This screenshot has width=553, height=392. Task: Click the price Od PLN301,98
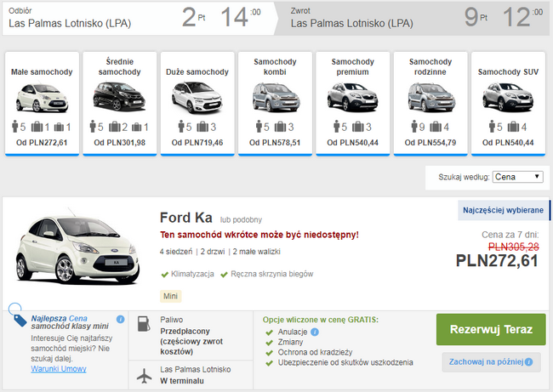[x=120, y=143]
